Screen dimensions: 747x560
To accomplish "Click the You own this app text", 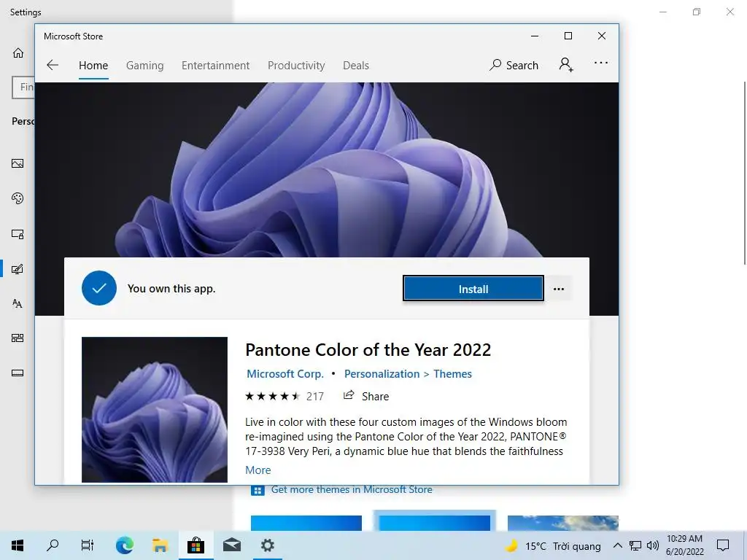I will 171,289.
